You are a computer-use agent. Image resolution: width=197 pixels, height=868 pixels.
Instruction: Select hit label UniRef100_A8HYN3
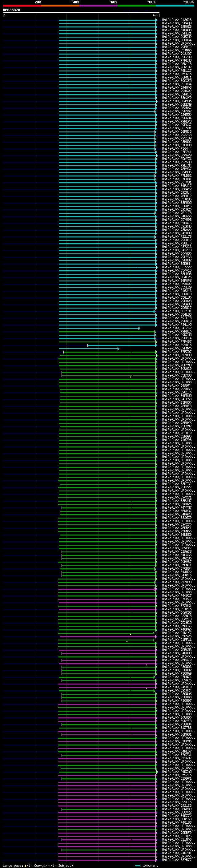tap(177, 365)
